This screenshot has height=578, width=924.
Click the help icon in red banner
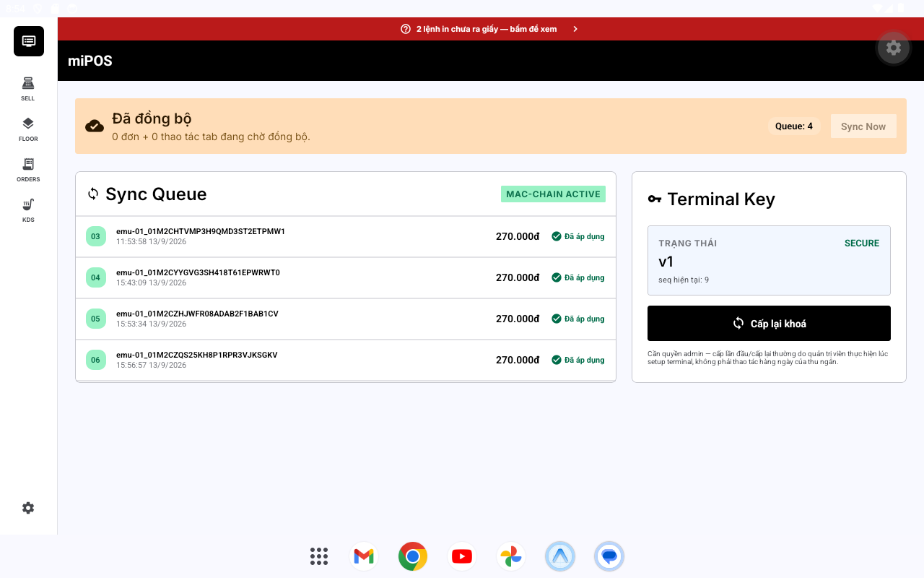(406, 29)
